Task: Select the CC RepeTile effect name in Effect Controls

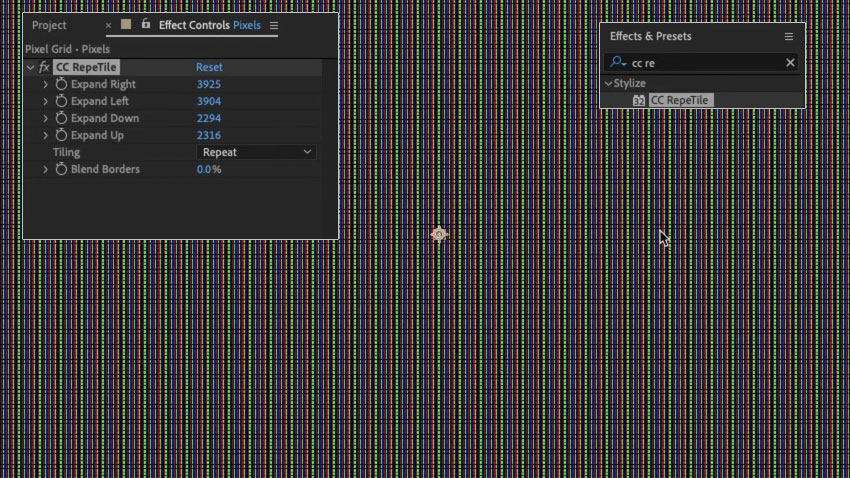Action: tap(86, 67)
